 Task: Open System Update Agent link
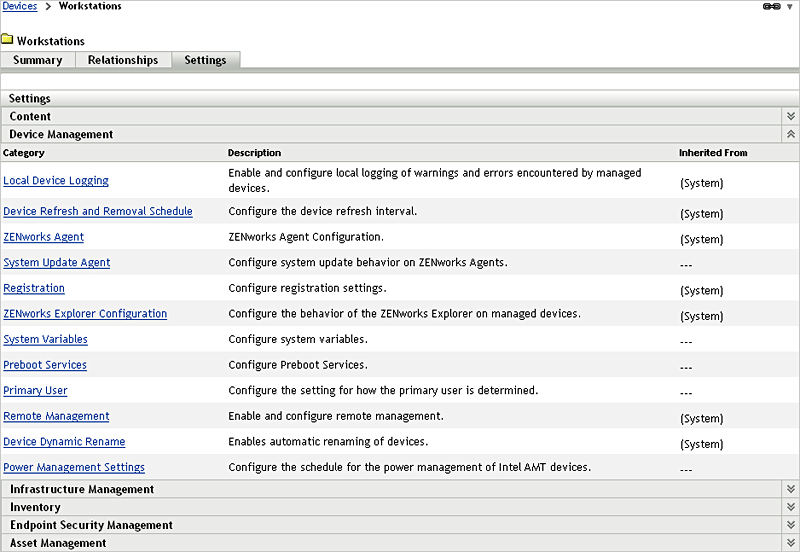57,263
